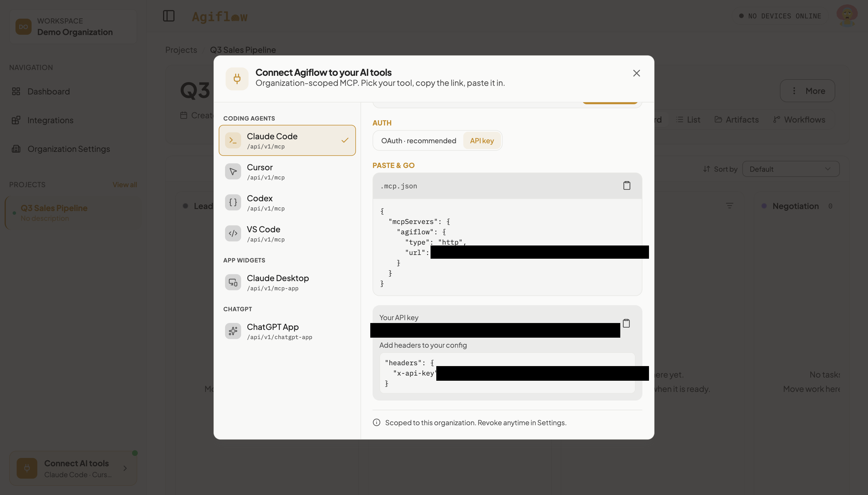Click the Claude Desktop widget icon
The image size is (868, 495).
233,282
